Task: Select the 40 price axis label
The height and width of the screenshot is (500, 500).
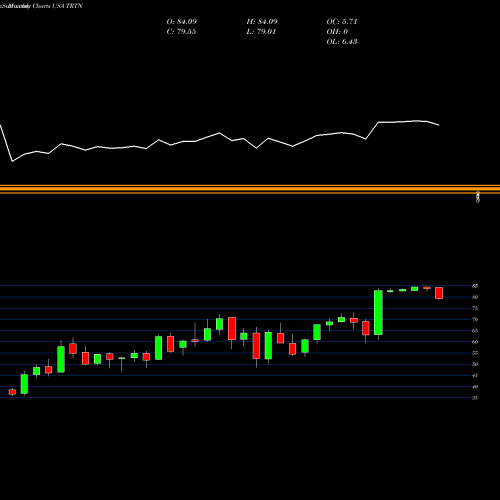Action: 475,387
